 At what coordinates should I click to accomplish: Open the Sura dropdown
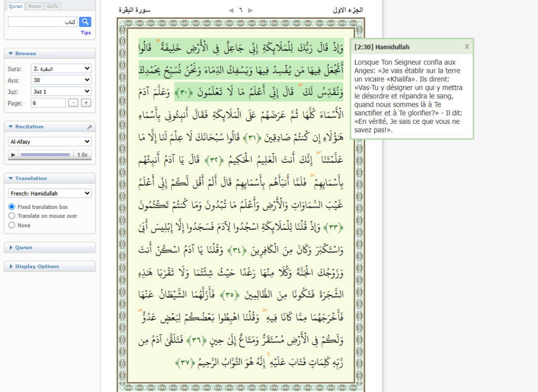[61, 69]
